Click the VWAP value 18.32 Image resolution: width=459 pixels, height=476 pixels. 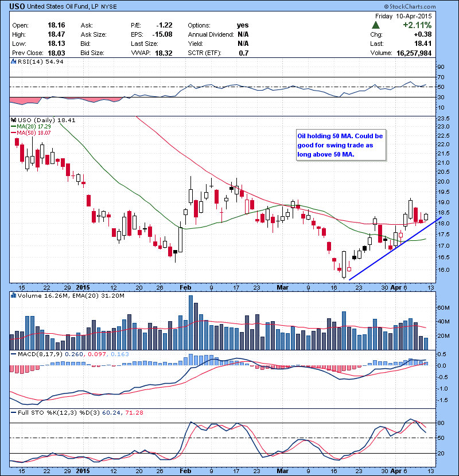point(164,53)
